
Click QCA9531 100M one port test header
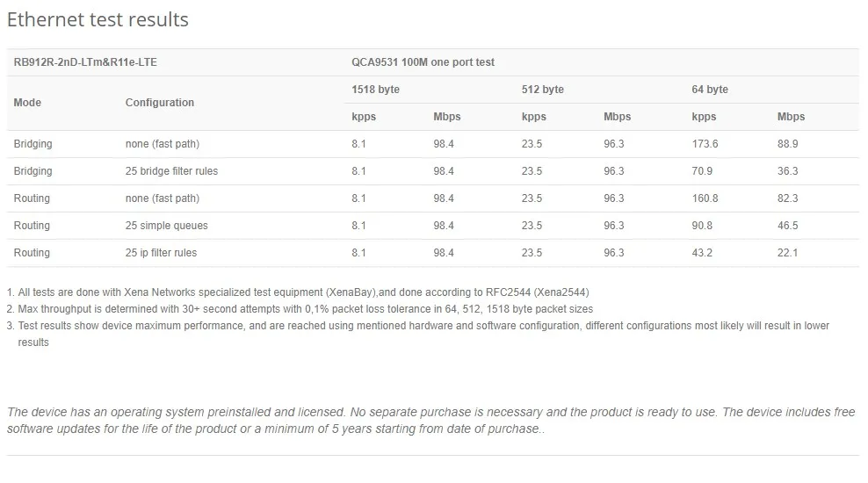pyautogui.click(x=423, y=62)
